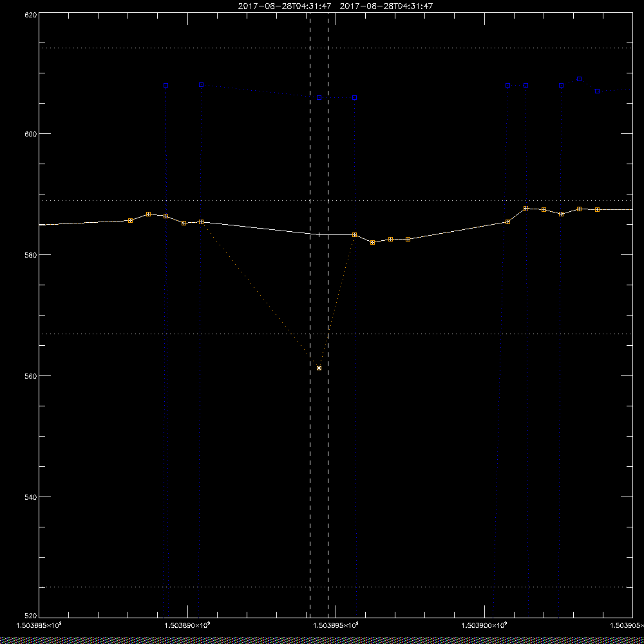Select the 560 y-axis label

(31, 376)
